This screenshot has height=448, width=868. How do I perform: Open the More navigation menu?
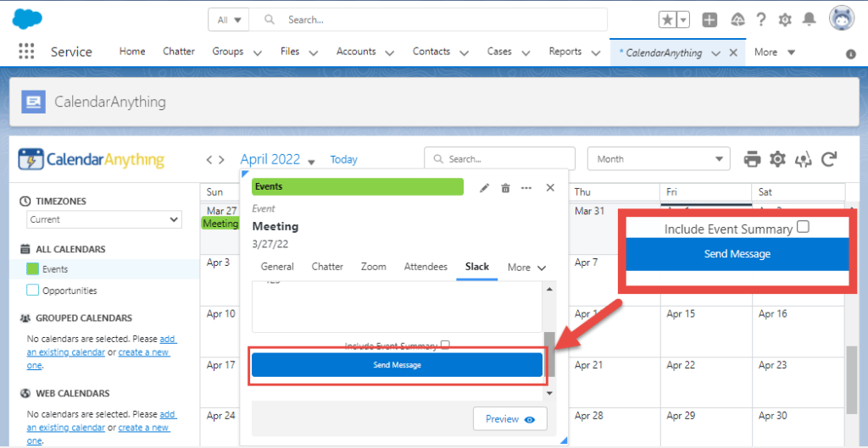coord(775,52)
